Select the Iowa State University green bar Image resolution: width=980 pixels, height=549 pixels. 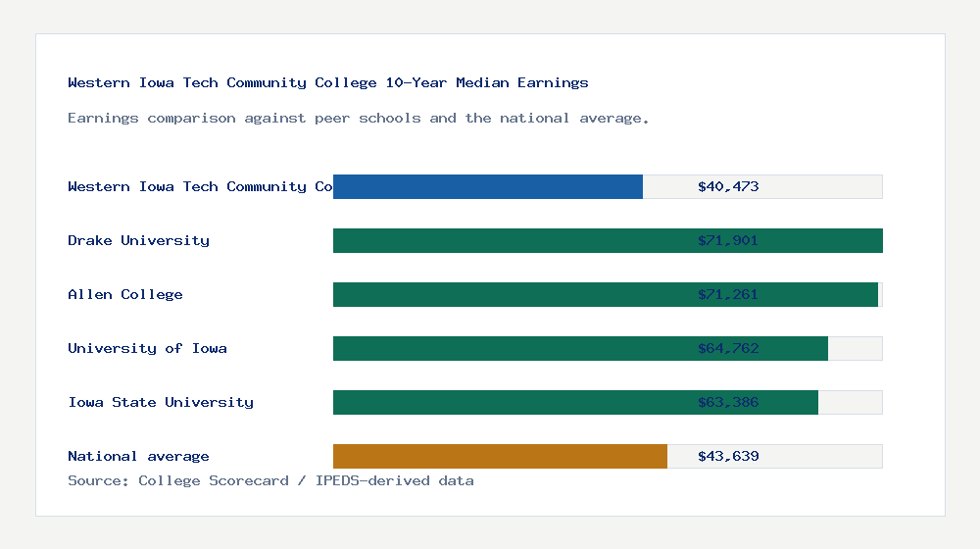click(575, 402)
